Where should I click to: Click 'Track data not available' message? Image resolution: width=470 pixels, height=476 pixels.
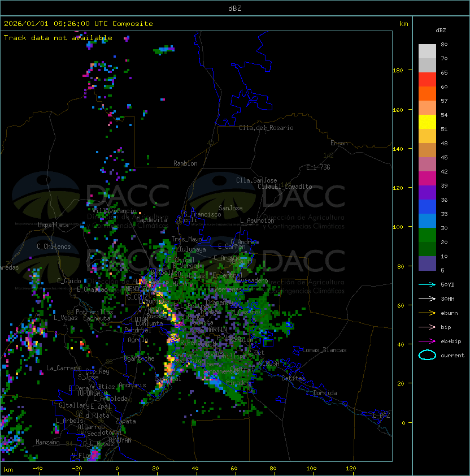pyautogui.click(x=58, y=38)
